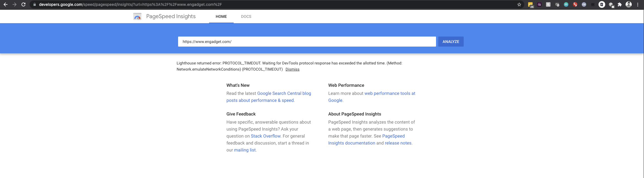Reload the page with the refresh icon
This screenshot has height=178, width=644.
click(23, 4)
